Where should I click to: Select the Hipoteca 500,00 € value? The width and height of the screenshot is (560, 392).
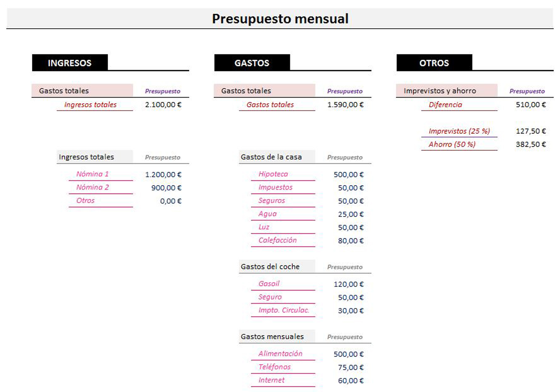pos(349,175)
